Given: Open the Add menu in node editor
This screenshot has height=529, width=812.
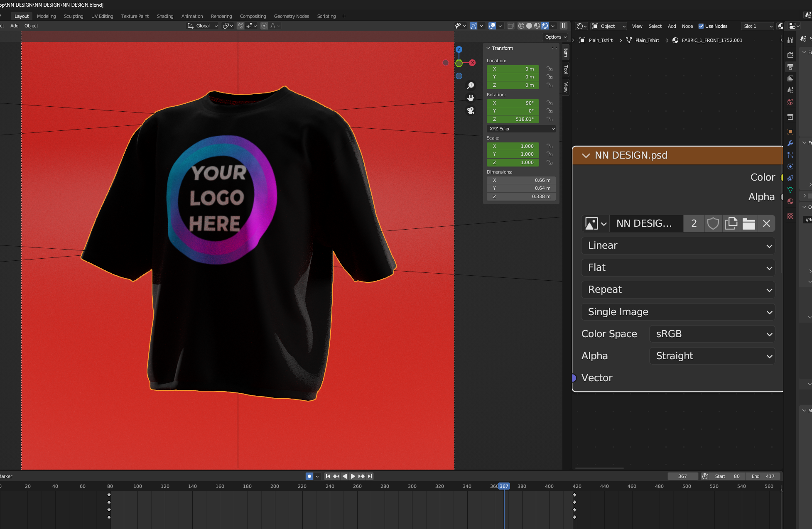Looking at the screenshot, I should click(x=672, y=26).
